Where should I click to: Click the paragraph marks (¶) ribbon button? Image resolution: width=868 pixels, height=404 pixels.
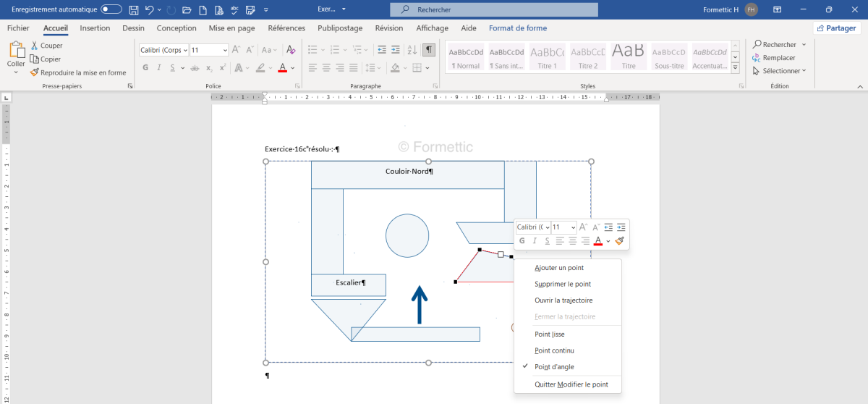click(x=429, y=50)
